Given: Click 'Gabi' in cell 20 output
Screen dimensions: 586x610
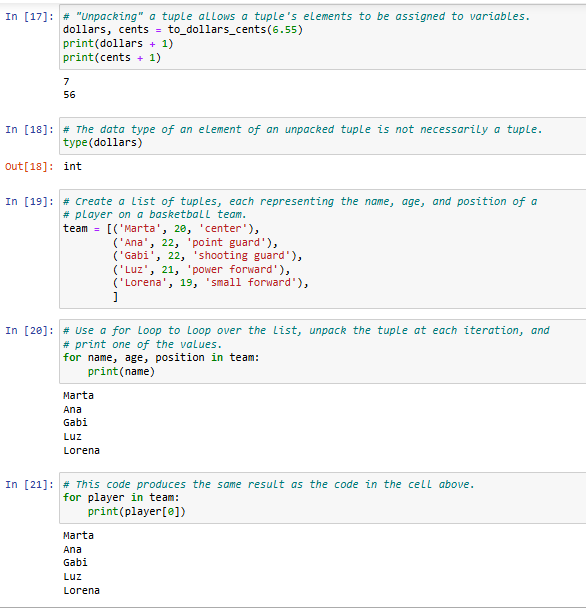Looking at the screenshot, I should 75,422.
